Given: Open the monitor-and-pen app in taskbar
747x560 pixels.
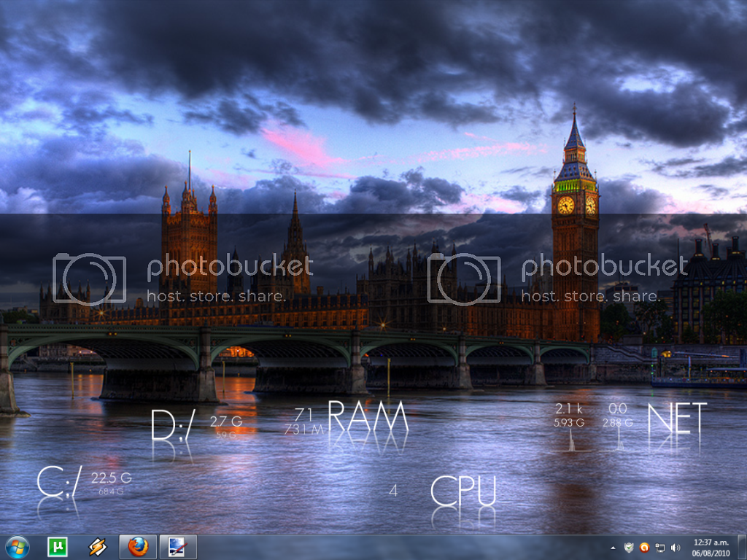Looking at the screenshot, I should [x=178, y=547].
